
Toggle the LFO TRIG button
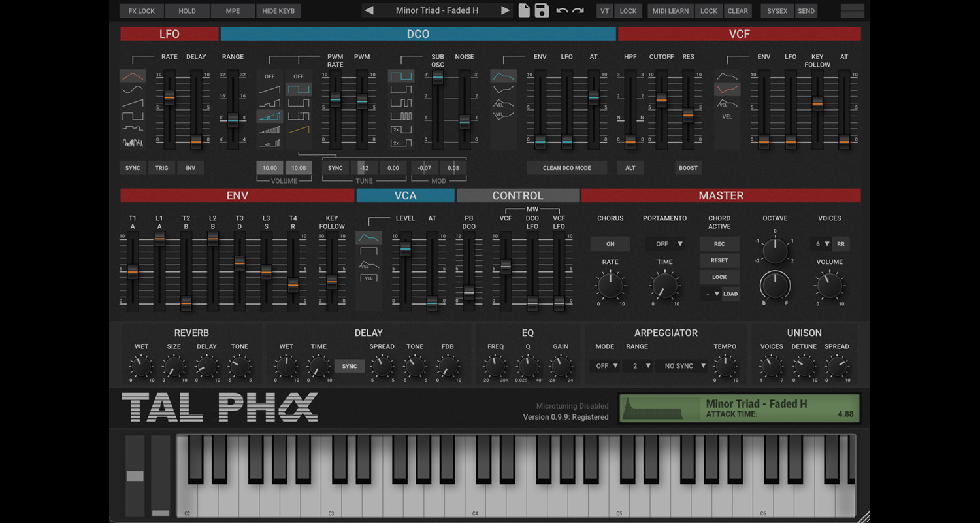pyautogui.click(x=161, y=168)
